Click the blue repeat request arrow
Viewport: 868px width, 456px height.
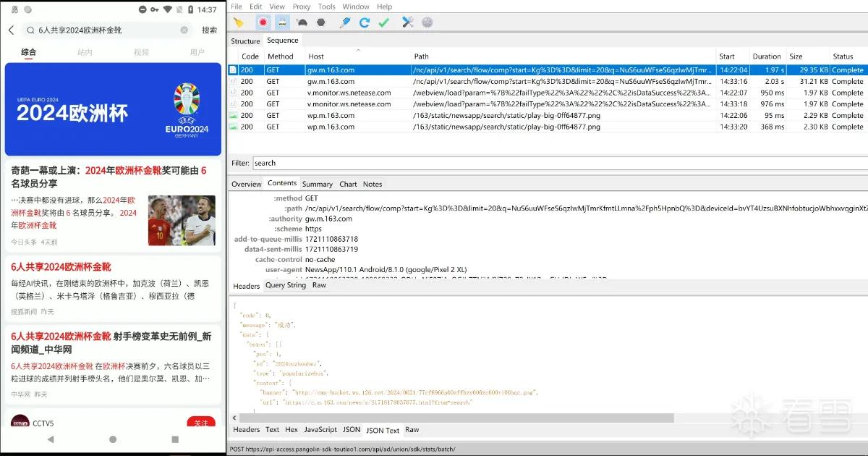(365, 22)
